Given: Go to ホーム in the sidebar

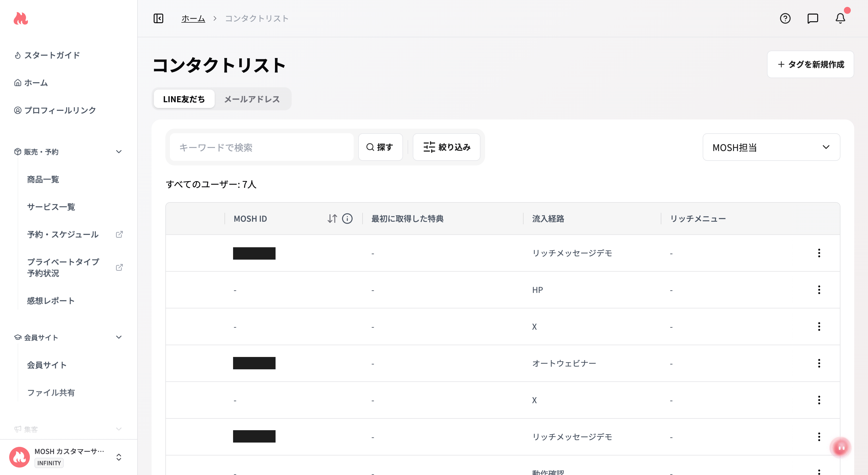Looking at the screenshot, I should click(31, 83).
